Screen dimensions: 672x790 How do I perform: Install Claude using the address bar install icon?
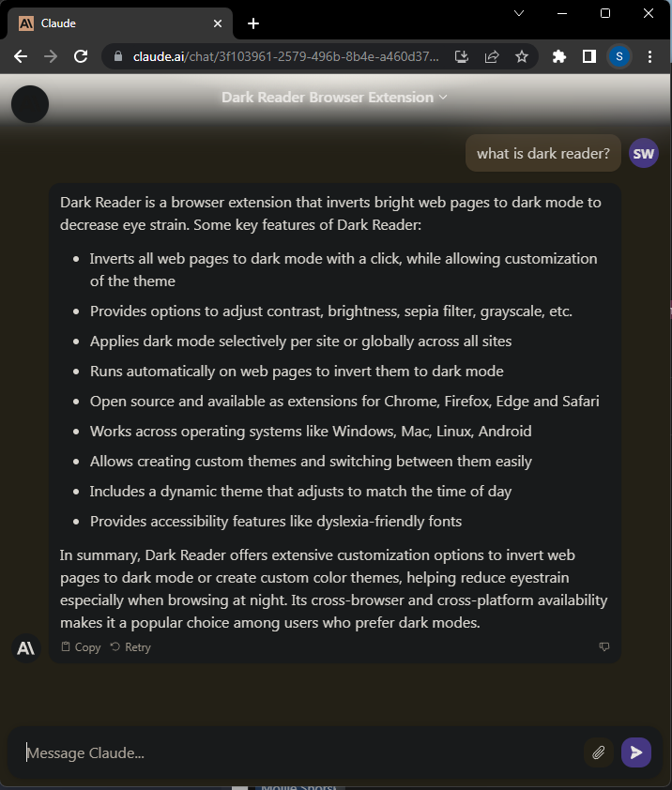click(461, 56)
